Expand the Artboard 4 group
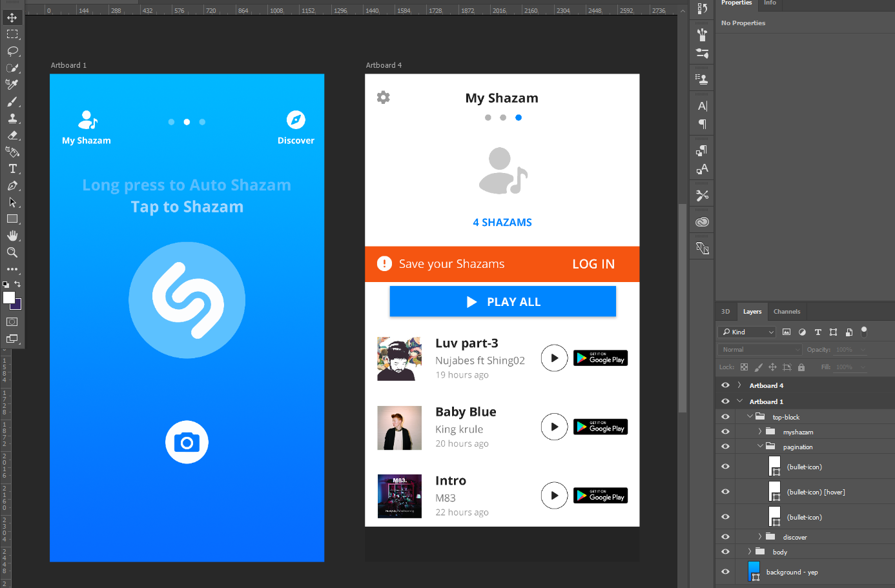Viewport: 895px width, 588px height. click(739, 385)
